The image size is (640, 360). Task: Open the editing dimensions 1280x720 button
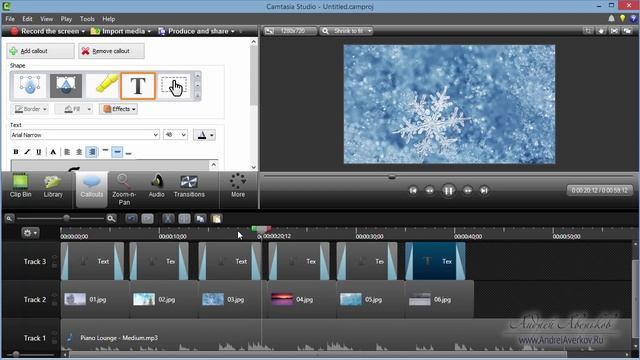coord(290,31)
